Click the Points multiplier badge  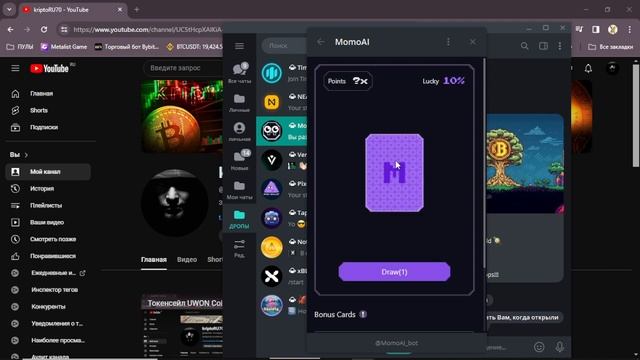(x=347, y=81)
